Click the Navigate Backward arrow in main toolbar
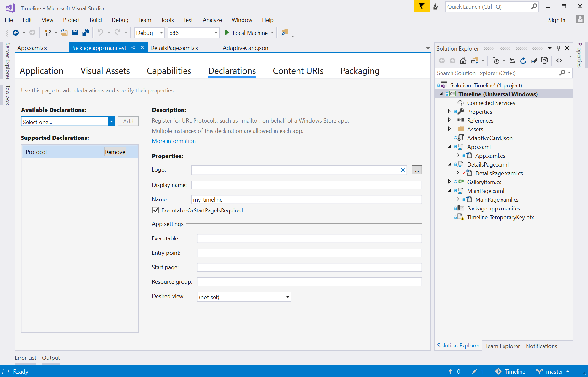The image size is (588, 377). 16,33
